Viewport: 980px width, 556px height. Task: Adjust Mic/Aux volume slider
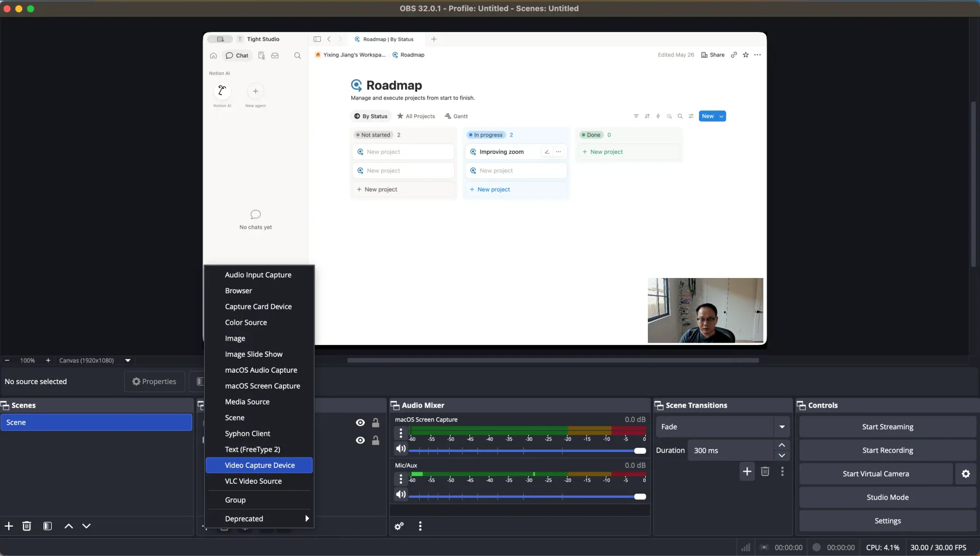click(527, 496)
